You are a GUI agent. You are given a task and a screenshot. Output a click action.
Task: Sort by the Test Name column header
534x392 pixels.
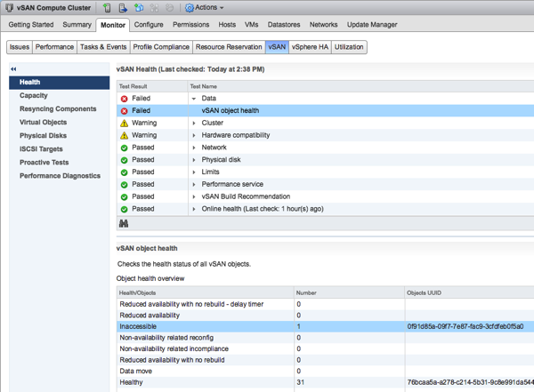click(361, 86)
